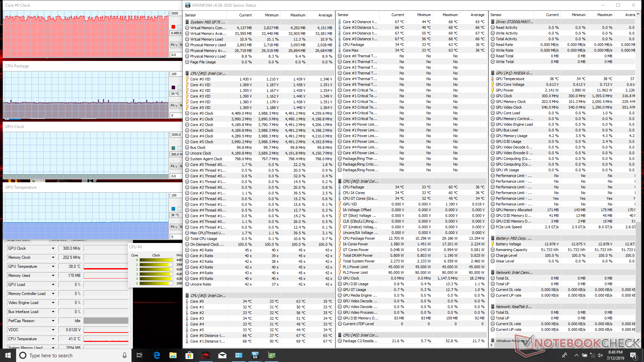Click the 3000.0 max field in GPU Clock graph
This screenshot has height=362, width=644.
[176, 135]
